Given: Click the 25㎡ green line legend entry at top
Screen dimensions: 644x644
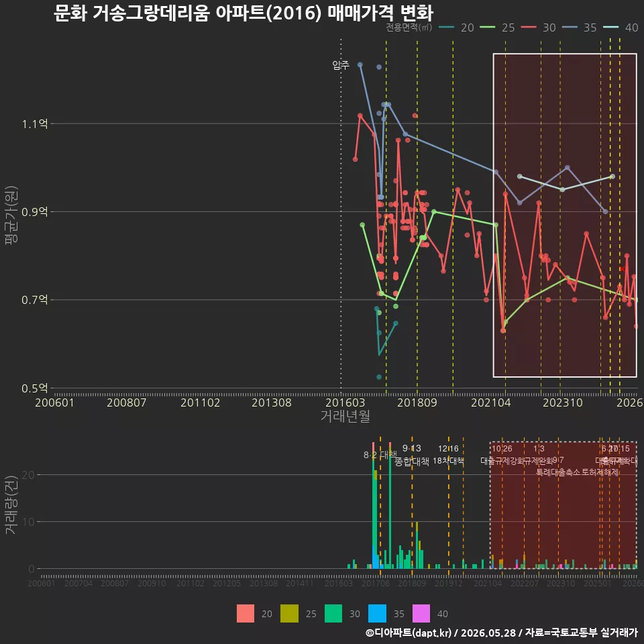Looking at the screenshot, I should 497,28.
